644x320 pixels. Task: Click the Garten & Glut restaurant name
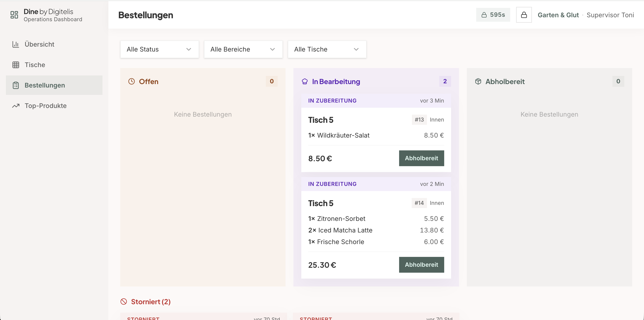coord(558,15)
